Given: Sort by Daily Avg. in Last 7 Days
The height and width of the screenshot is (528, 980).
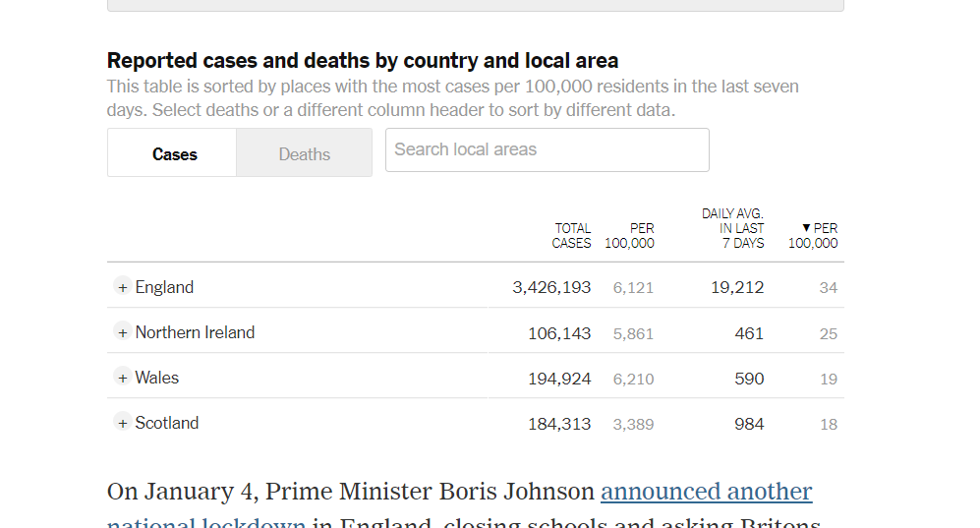Looking at the screenshot, I should (733, 228).
